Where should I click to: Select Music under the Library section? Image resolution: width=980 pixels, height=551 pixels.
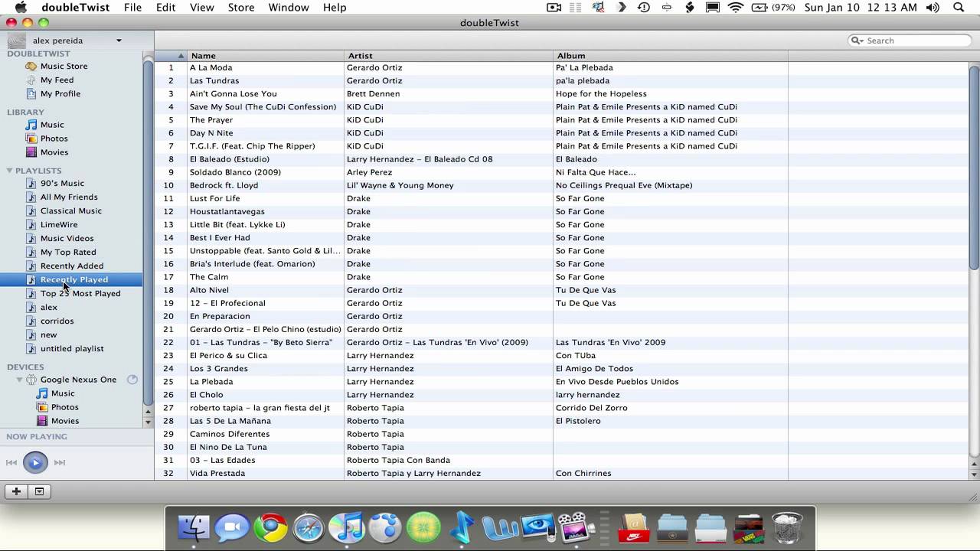52,125
